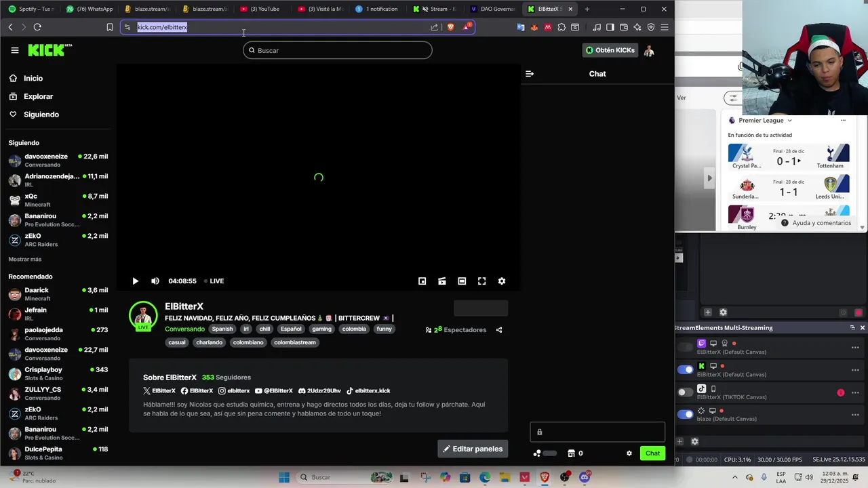Switch to WhatsApp browser tab

pos(90,9)
